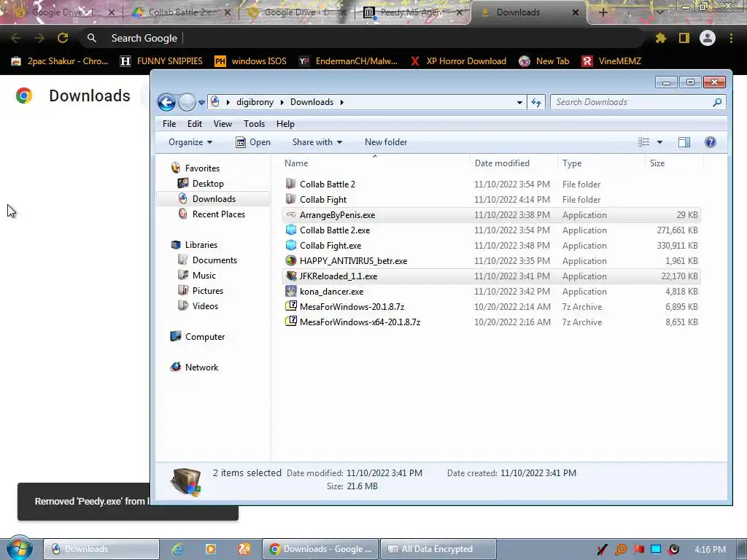Open Chrome three-dot menu

pos(731,38)
